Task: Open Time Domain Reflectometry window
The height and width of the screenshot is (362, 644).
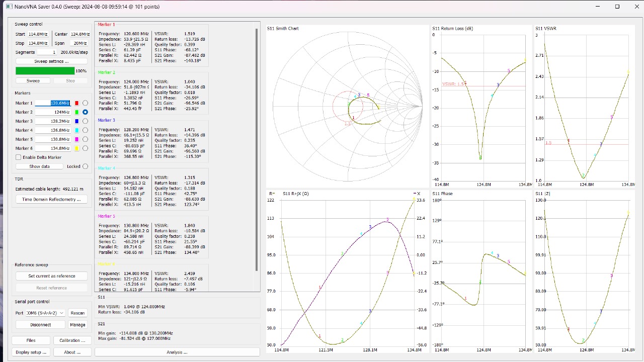Action: (x=51, y=200)
